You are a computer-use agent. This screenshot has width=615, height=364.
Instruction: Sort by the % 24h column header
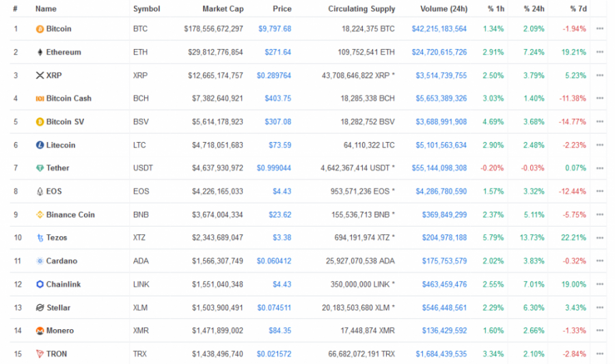pyautogui.click(x=534, y=9)
